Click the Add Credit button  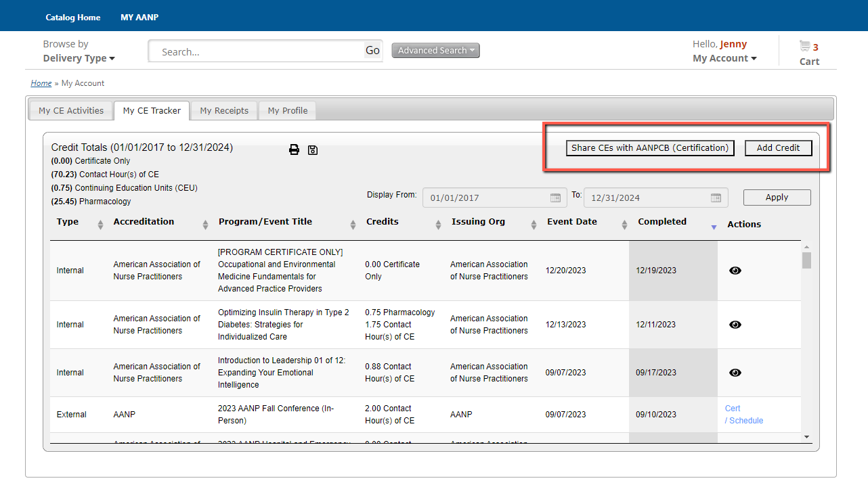point(778,148)
